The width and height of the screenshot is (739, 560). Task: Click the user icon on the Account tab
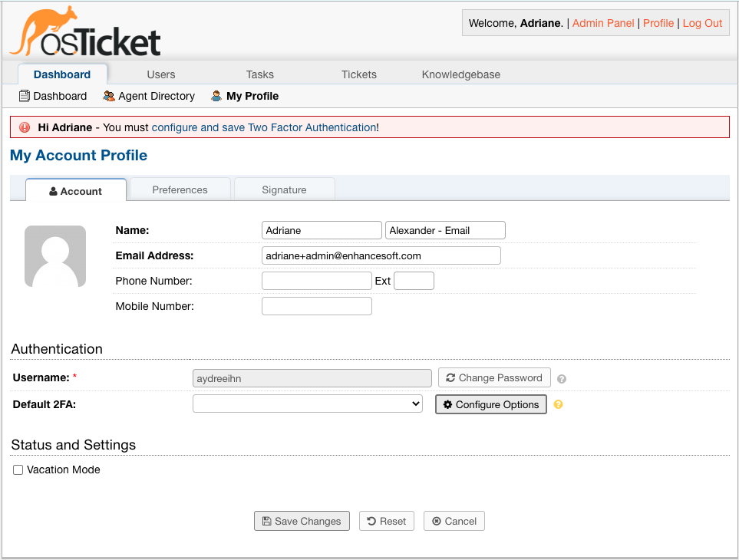pos(53,190)
